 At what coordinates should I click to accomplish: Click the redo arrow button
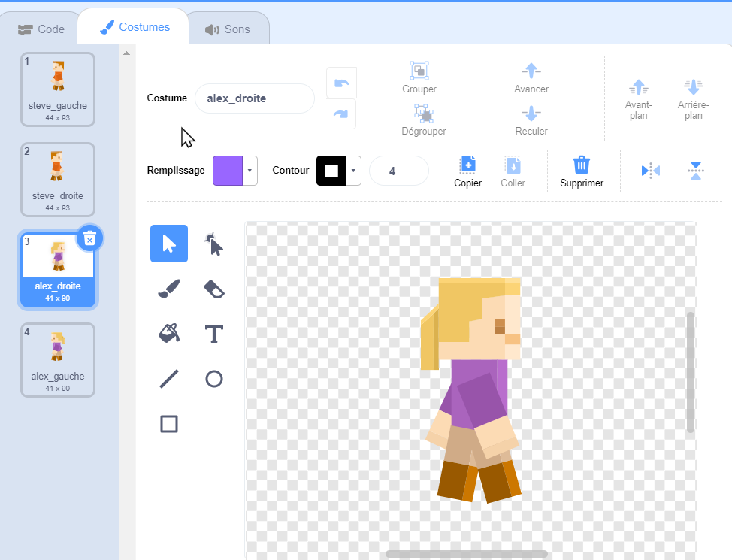341,114
